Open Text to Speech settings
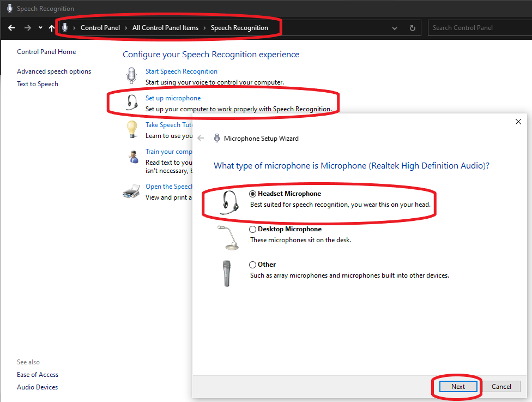 pos(38,84)
